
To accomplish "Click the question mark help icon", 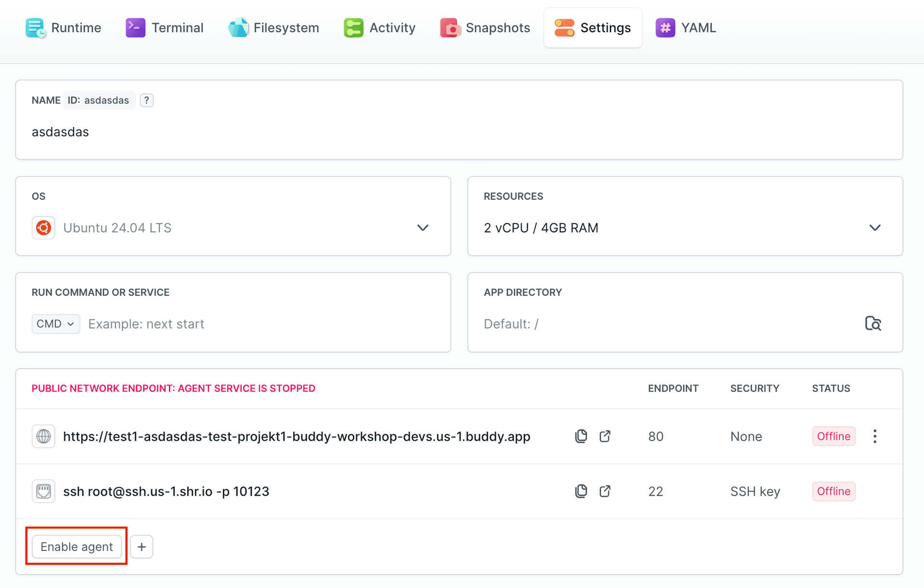I will pos(146,100).
